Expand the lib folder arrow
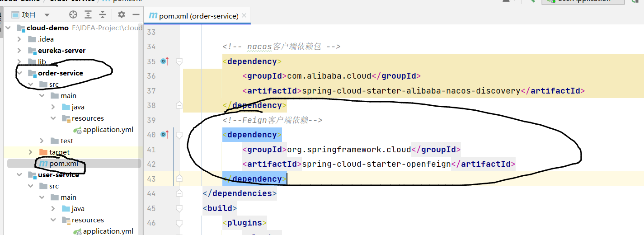644x235 pixels. (19, 62)
